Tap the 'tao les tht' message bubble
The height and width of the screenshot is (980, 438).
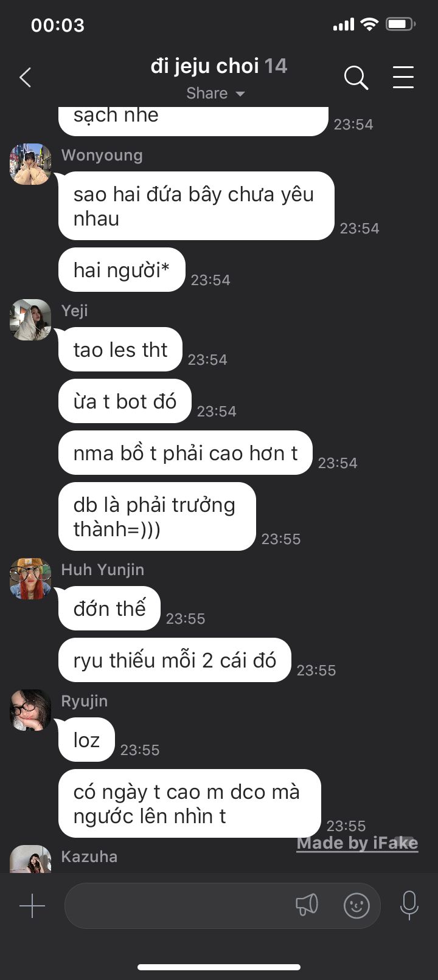tap(120, 350)
